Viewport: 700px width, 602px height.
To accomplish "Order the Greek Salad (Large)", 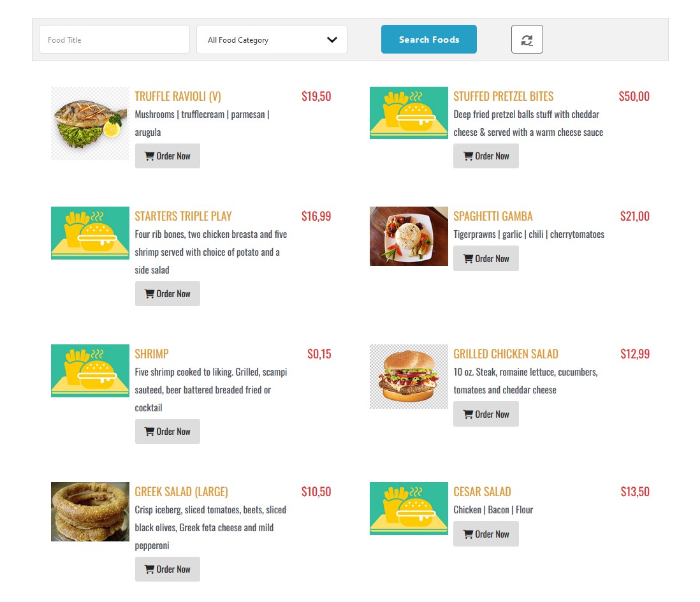I will (x=167, y=569).
